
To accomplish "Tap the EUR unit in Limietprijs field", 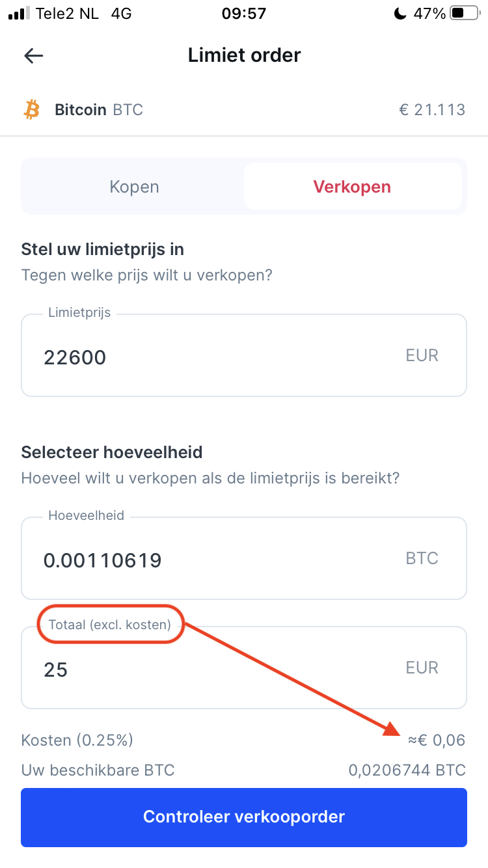I will tap(422, 355).
